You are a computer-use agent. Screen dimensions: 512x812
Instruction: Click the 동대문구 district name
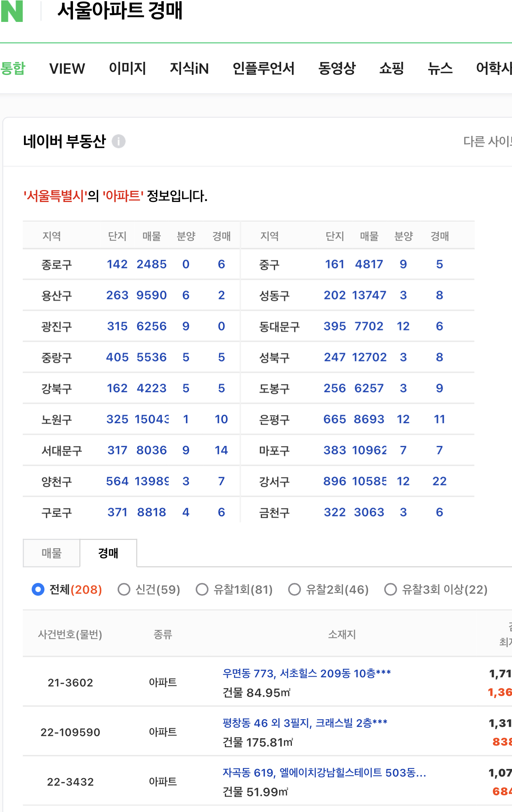point(280,327)
